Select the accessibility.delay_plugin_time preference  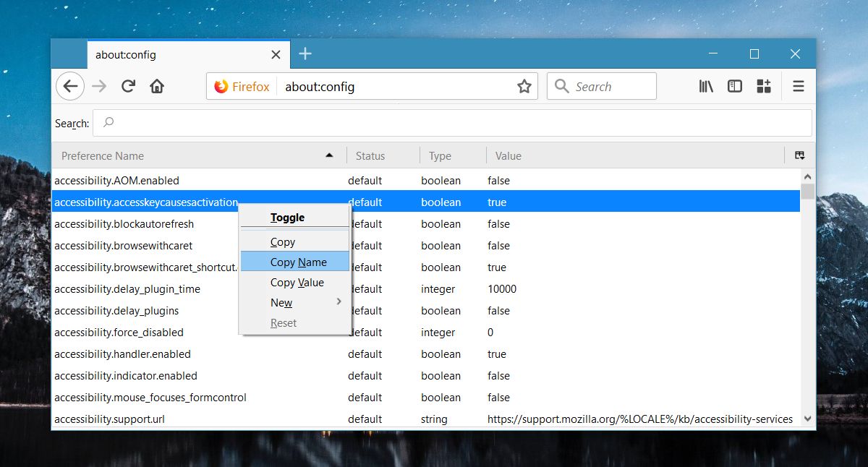coord(426,289)
